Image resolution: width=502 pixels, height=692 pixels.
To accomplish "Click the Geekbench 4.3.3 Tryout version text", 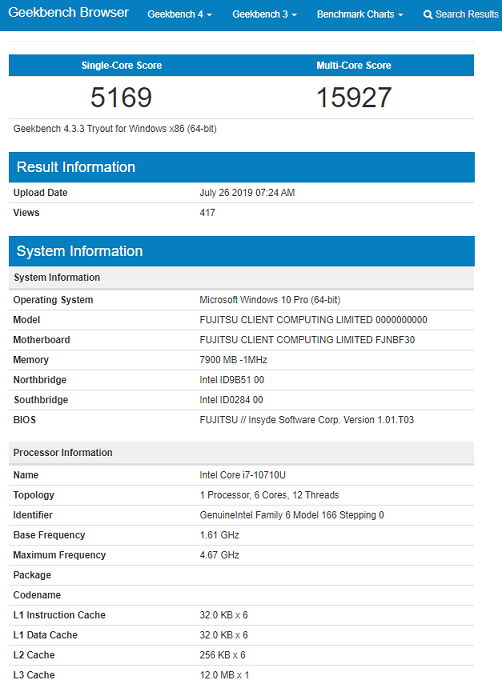I will pyautogui.click(x=115, y=129).
